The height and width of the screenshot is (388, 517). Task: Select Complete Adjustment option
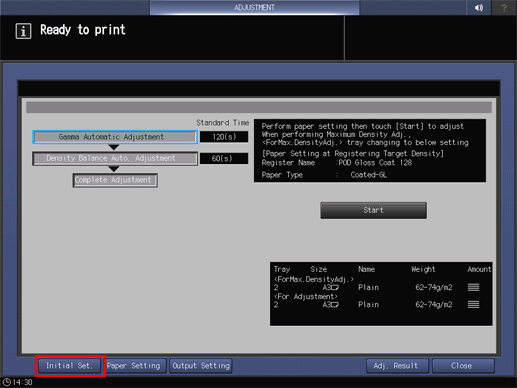tap(115, 180)
